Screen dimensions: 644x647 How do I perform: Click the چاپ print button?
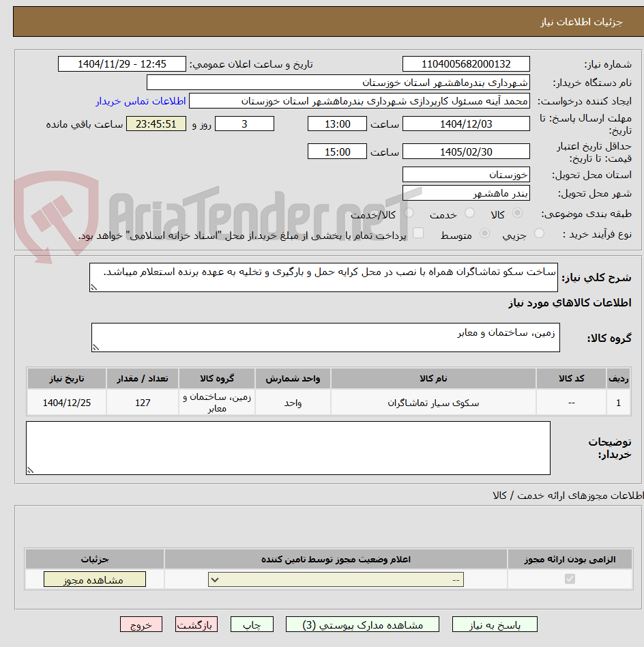(252, 624)
